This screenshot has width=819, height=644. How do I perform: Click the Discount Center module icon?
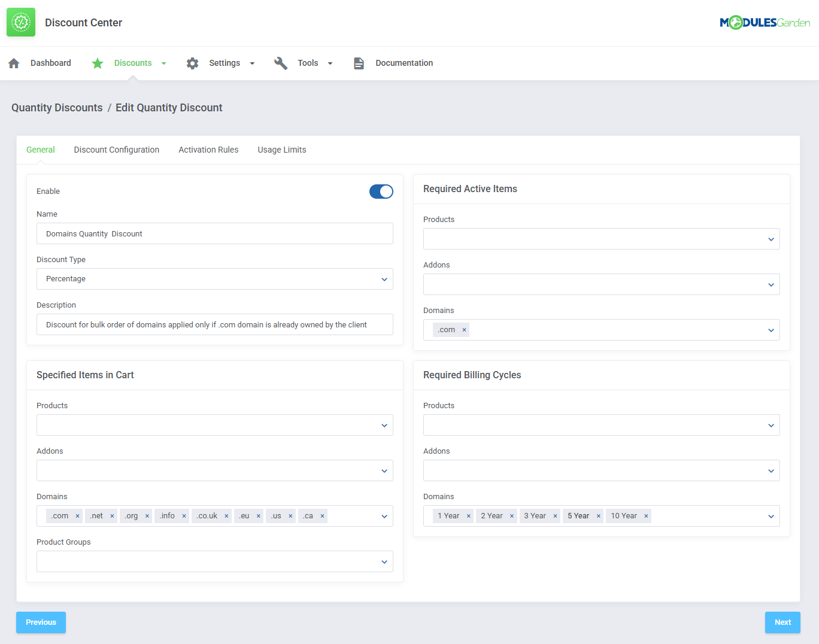pos(20,22)
